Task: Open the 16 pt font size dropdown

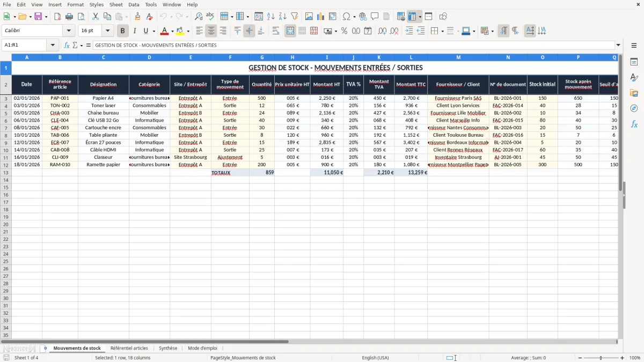Action: click(x=107, y=31)
